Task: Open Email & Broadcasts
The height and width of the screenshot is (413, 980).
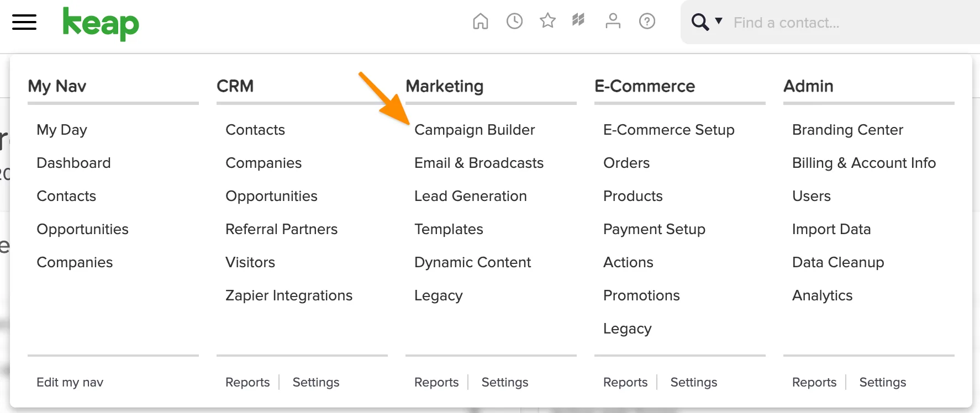Action: pos(479,163)
